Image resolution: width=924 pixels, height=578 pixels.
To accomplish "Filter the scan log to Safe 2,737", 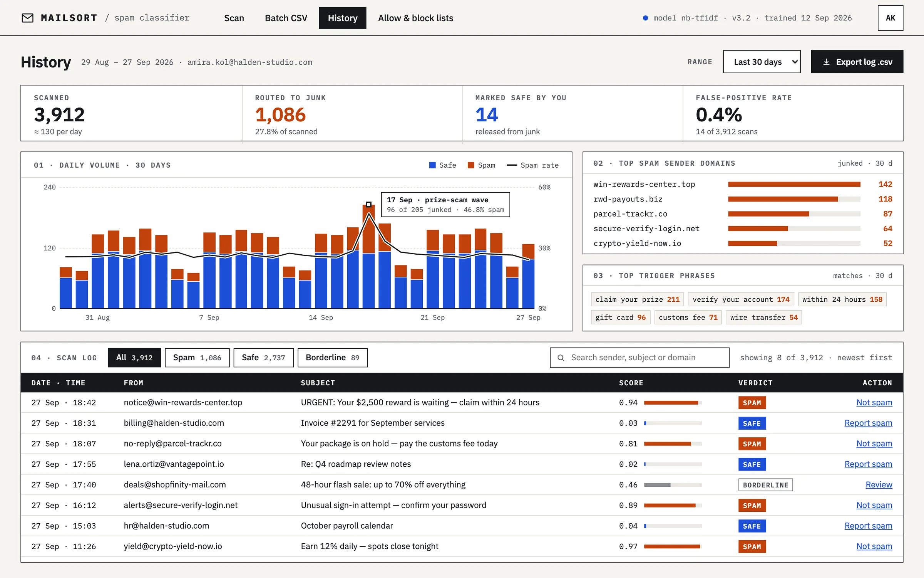I will point(263,358).
